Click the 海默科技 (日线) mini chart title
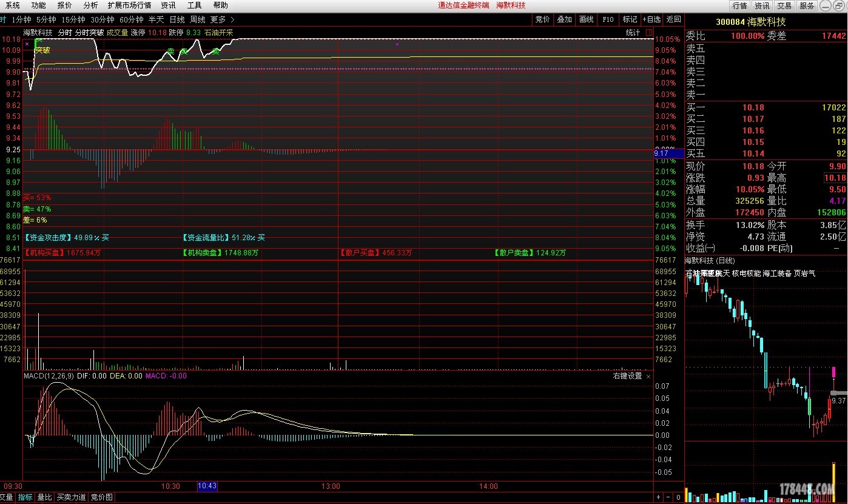 (710, 261)
